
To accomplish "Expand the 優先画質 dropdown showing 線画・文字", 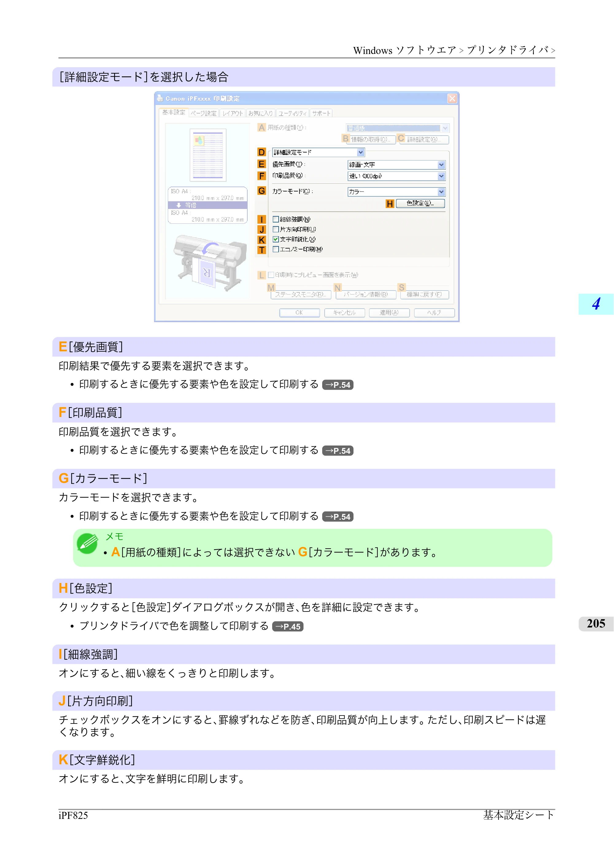I will pyautogui.click(x=396, y=165).
